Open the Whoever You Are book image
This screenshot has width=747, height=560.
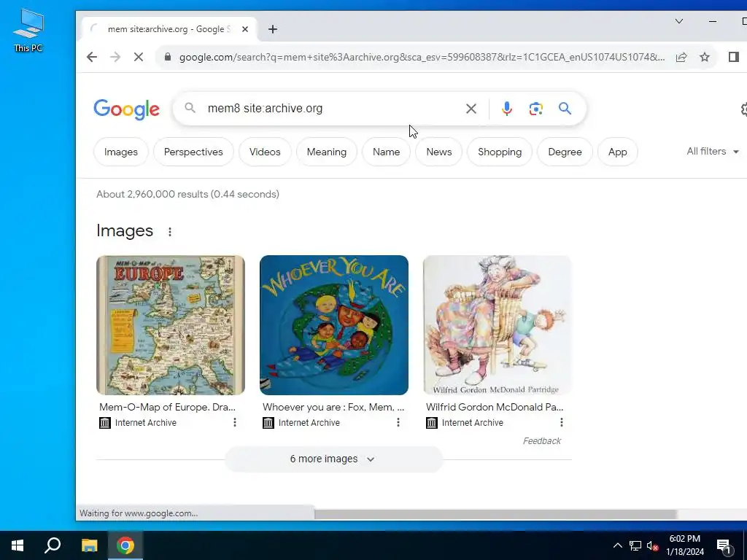coord(334,325)
